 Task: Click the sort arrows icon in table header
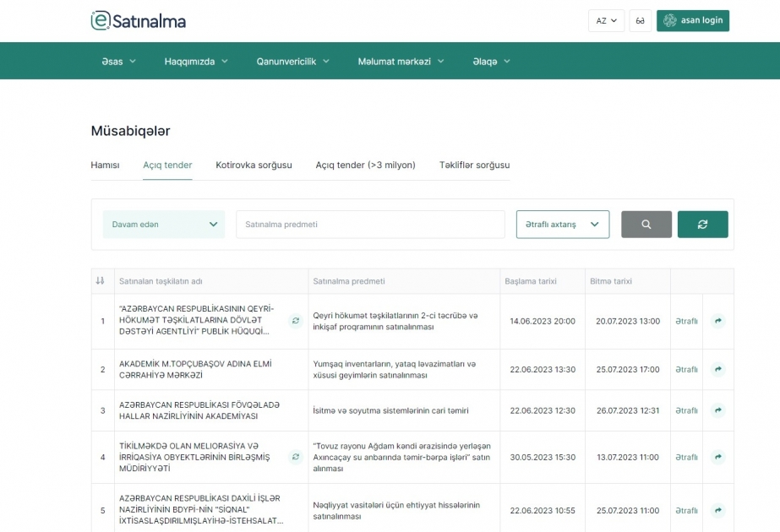(100, 281)
